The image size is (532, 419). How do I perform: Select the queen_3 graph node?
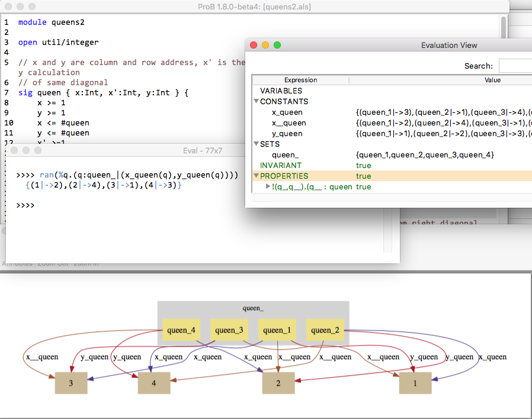pos(228,330)
